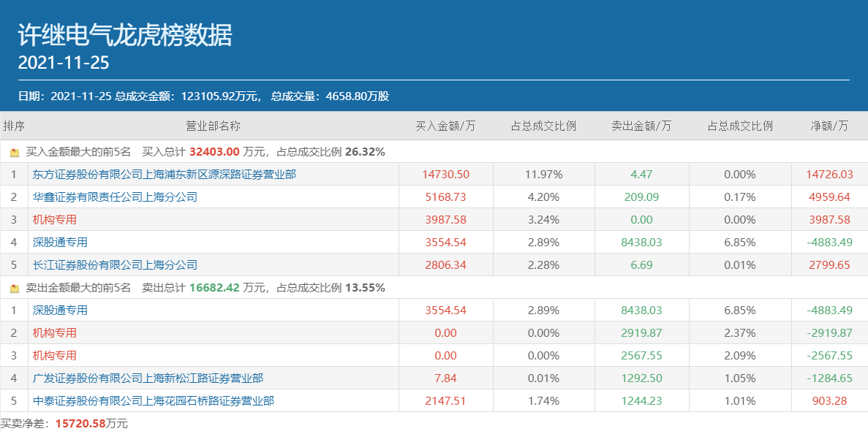This screenshot has height=434, width=868.
Task: Click 占总成交比例 header next to 卖出金额/万
Action: point(740,126)
